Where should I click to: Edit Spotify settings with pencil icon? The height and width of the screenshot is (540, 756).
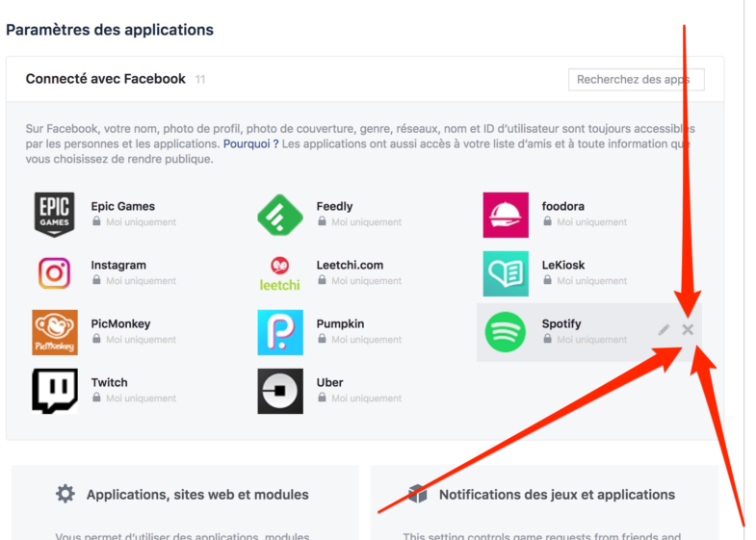coord(664,330)
